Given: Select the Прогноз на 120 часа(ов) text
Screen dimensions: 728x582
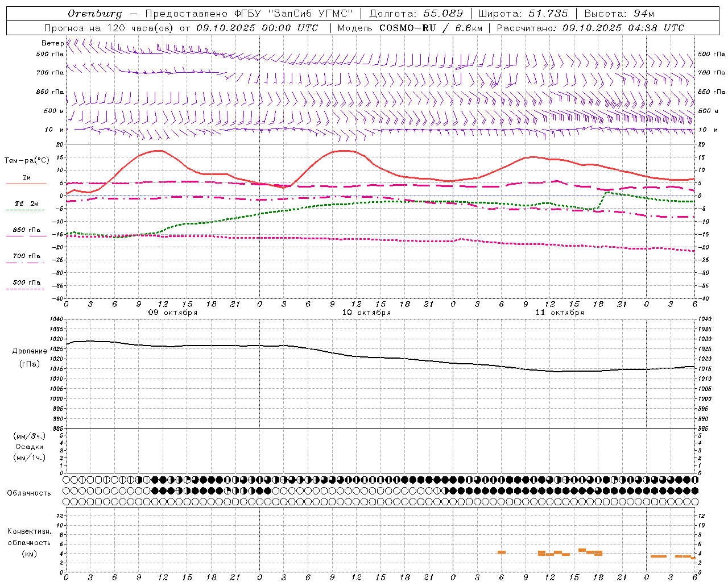Looking at the screenshot, I should click(110, 28).
